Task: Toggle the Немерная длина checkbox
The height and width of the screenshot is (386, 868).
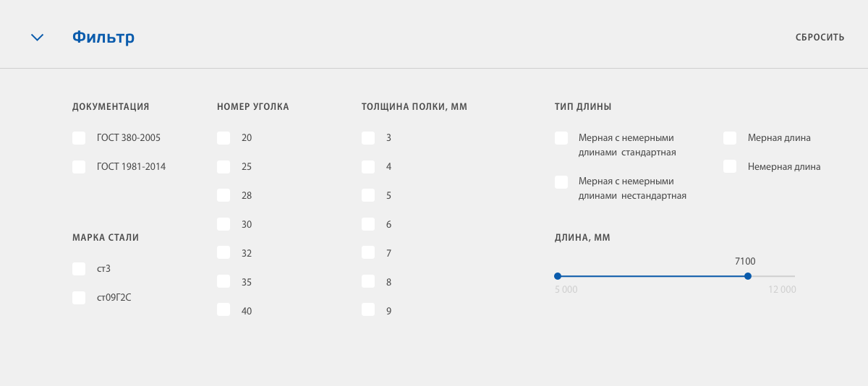Action: click(x=730, y=167)
